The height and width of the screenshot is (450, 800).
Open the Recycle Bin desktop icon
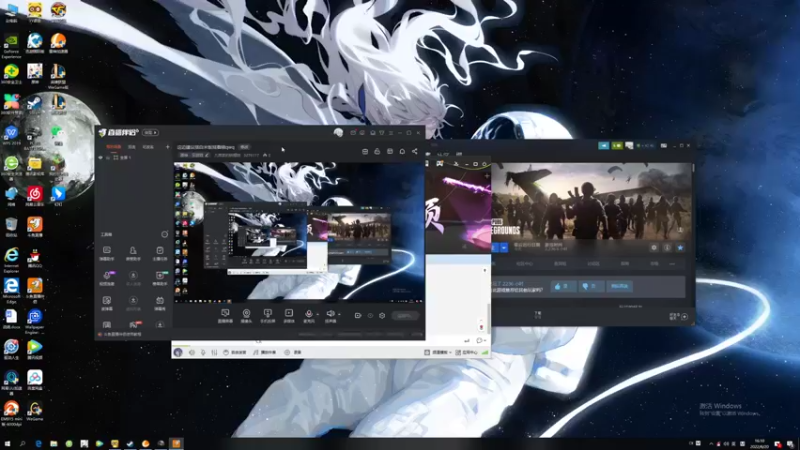pyautogui.click(x=11, y=227)
